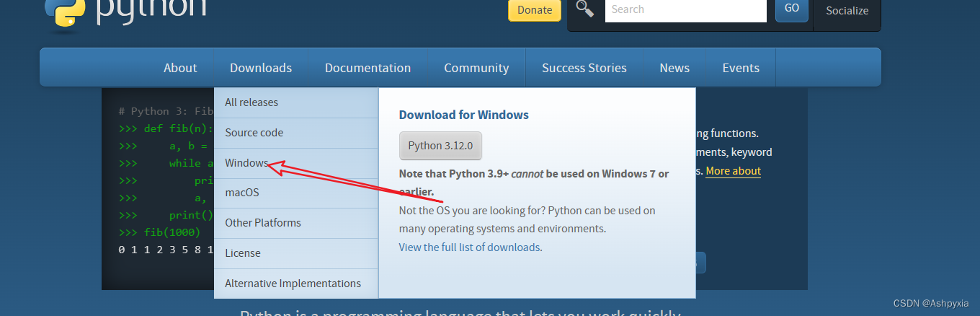Open the News navigation item
The width and height of the screenshot is (980, 316).
674,68
